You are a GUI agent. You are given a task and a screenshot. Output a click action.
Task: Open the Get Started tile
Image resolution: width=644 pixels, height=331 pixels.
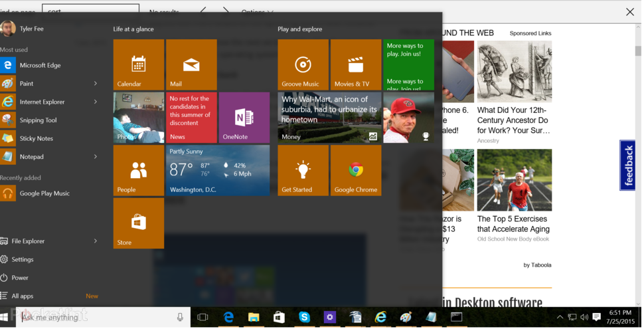(303, 170)
